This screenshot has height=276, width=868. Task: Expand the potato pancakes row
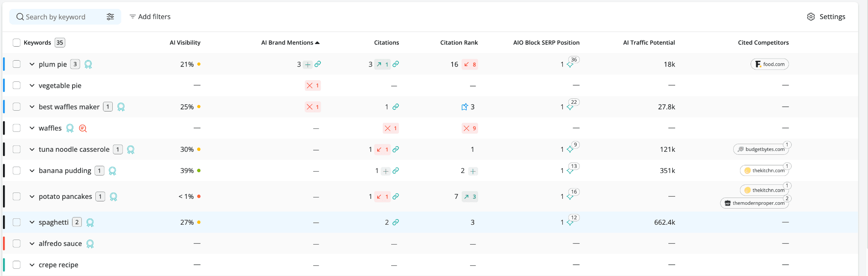(x=32, y=196)
